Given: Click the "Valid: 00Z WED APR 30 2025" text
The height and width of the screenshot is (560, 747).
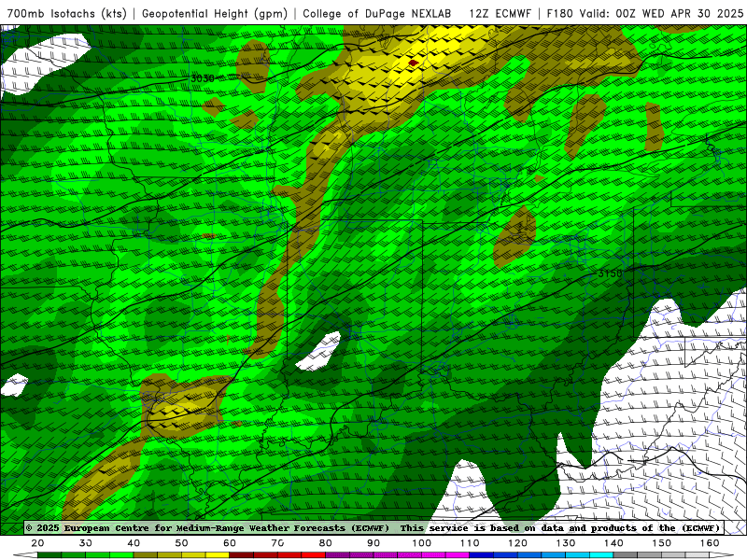Looking at the screenshot, I should tap(661, 13).
